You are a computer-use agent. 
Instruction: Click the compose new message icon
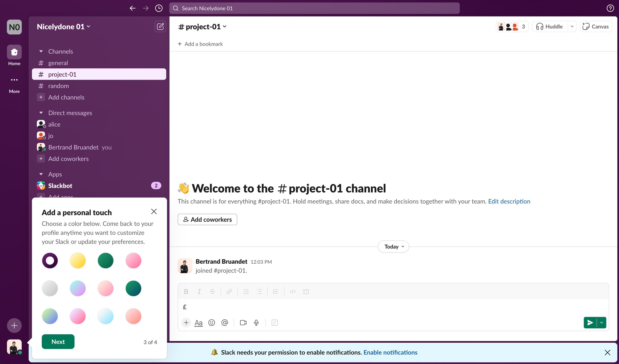point(160,27)
